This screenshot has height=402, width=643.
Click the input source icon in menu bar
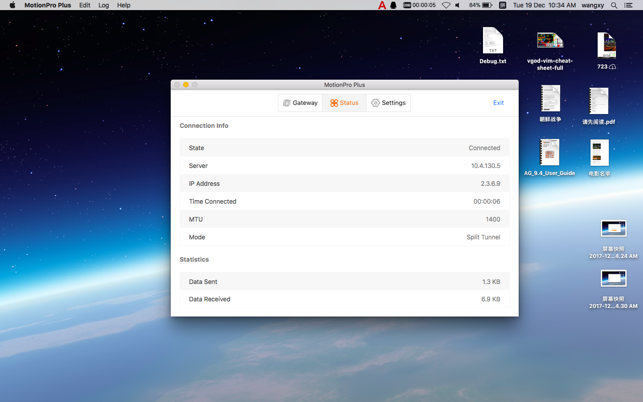(502, 5)
